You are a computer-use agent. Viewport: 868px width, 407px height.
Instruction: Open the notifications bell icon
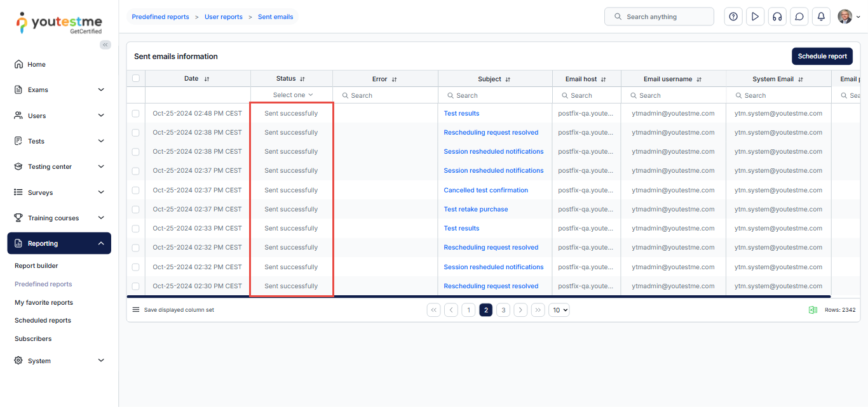tap(821, 17)
